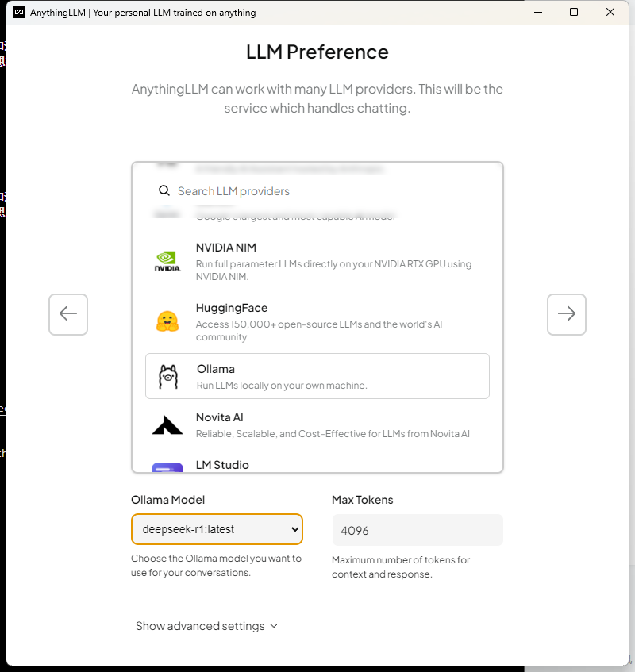
Task: Click the AnythingLLM app icon in title bar
Action: (19, 12)
